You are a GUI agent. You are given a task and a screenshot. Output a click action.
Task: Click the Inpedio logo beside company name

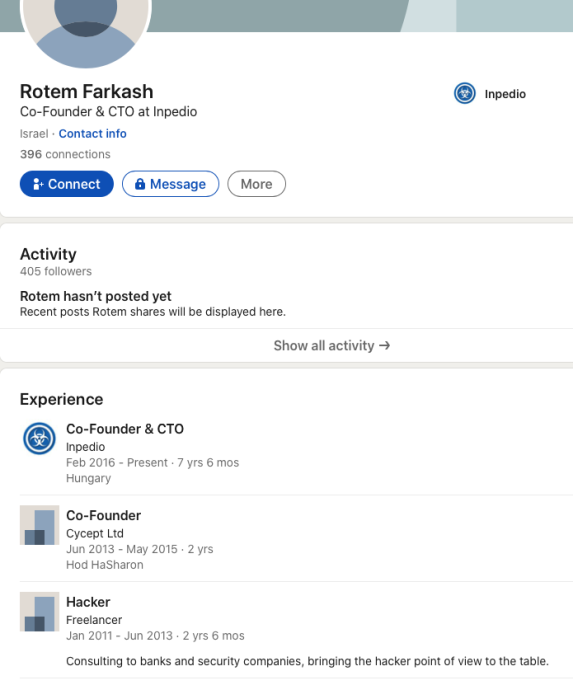click(x=465, y=93)
